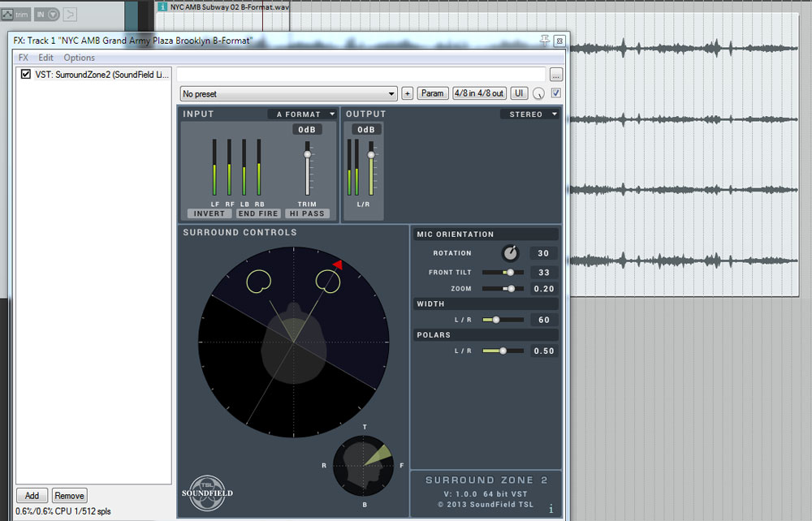This screenshot has height=521, width=812.
Task: Click the ZOOM slider handle
Action: pyautogui.click(x=511, y=289)
